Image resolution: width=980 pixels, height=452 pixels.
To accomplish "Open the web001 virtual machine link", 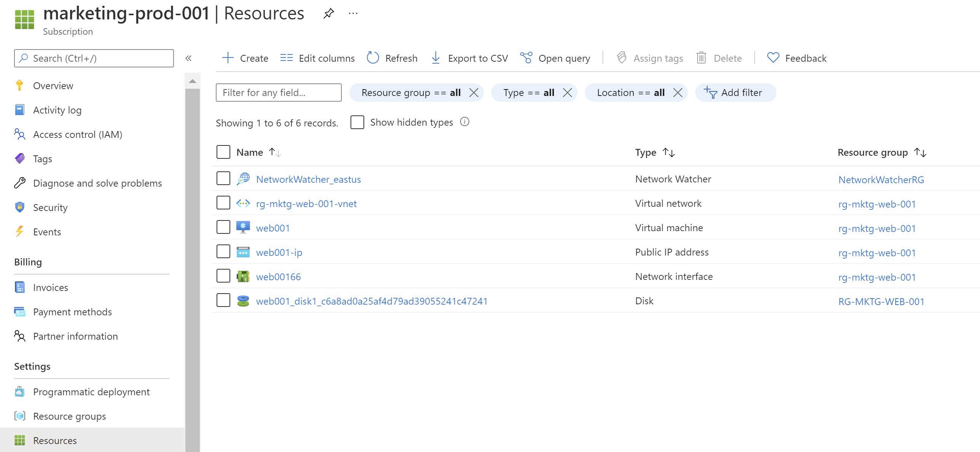I will click(273, 228).
